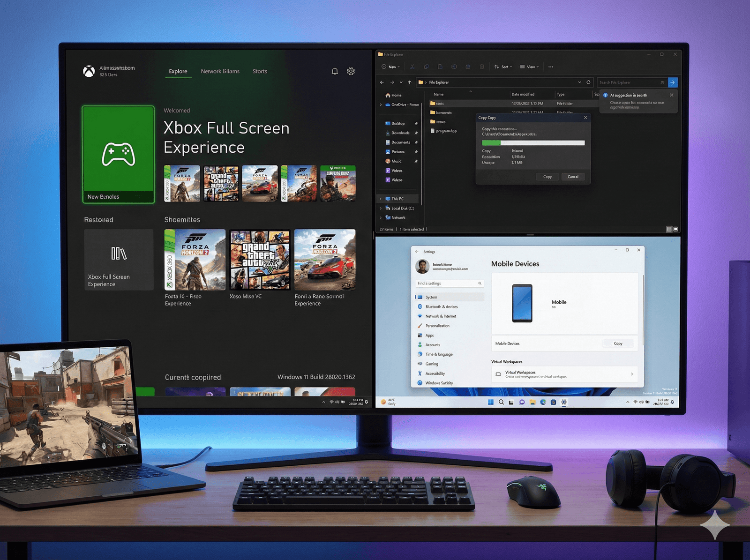The image size is (750, 560).
Task: Switch to the Explore tab in Xbox app
Action: (x=178, y=71)
